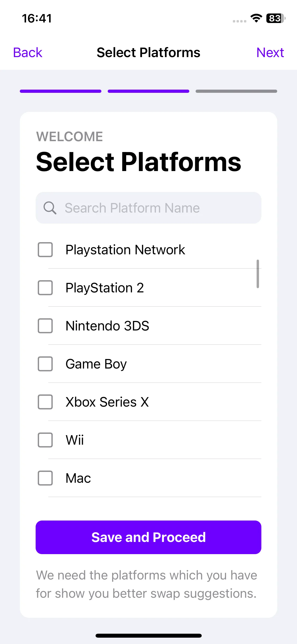Screen dimensions: 297x644
Task: Click the platform list scrollbar
Action: [258, 274]
